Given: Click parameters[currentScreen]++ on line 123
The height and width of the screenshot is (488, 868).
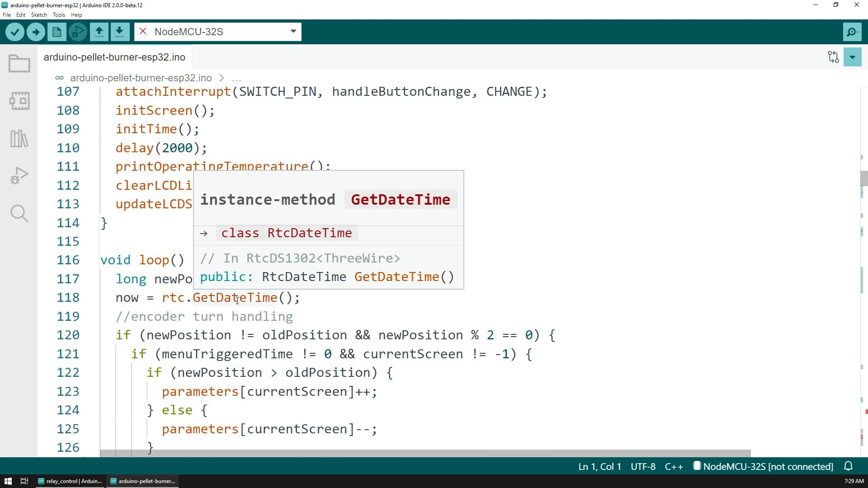Looking at the screenshot, I should point(269,392).
